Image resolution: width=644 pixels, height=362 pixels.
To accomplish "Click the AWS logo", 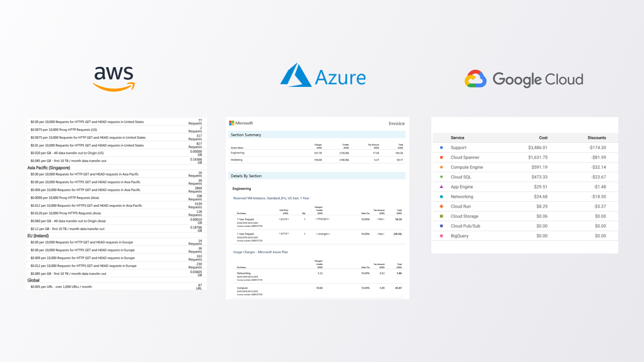I will click(114, 79).
